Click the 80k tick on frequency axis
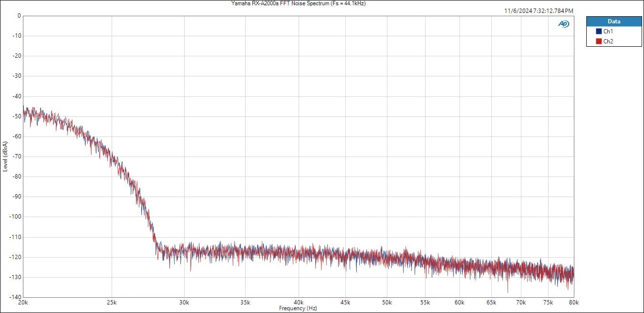The image size is (644, 313). pyautogui.click(x=574, y=302)
